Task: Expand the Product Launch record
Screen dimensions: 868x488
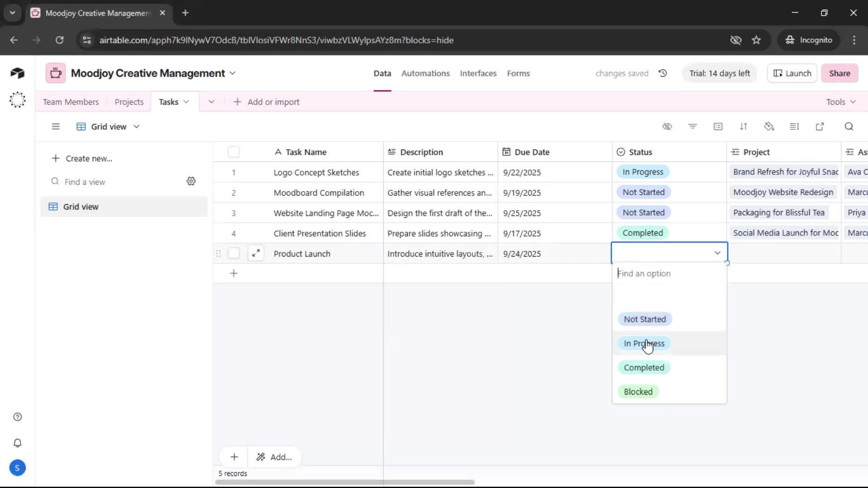Action: [256, 253]
